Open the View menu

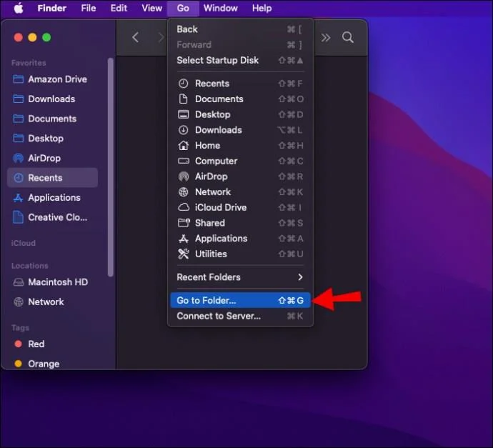[x=152, y=8]
